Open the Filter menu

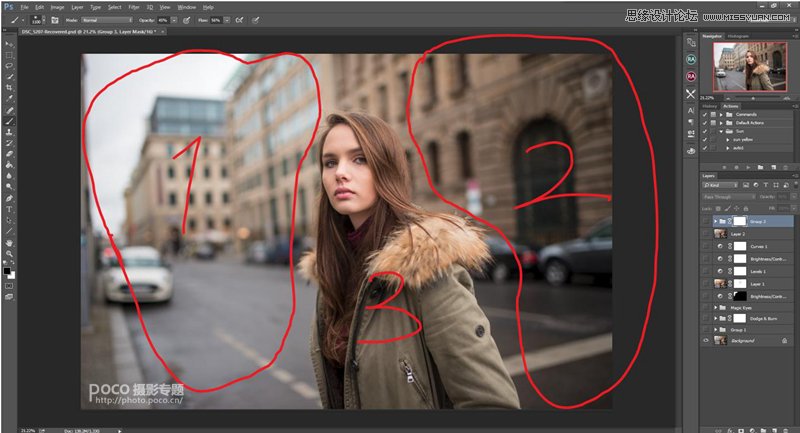134,7
